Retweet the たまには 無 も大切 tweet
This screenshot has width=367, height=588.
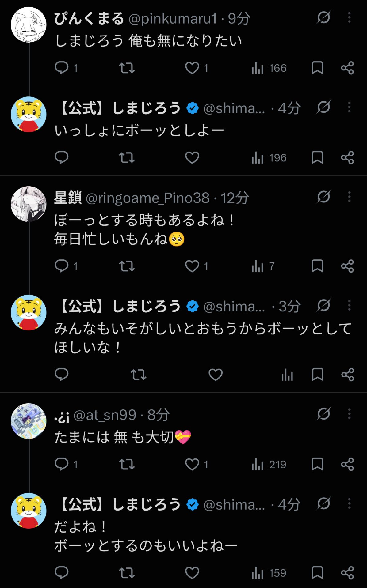point(127,464)
